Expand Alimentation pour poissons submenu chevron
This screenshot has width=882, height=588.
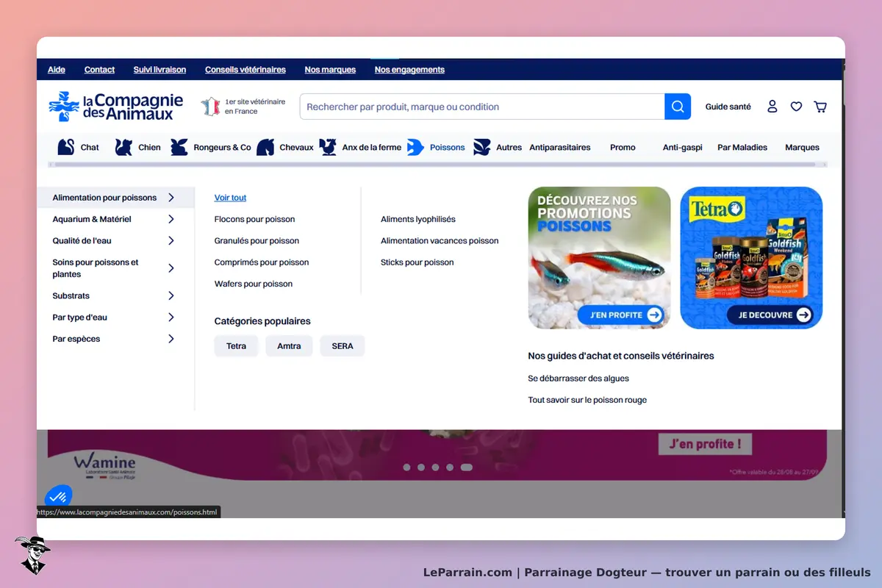click(171, 198)
